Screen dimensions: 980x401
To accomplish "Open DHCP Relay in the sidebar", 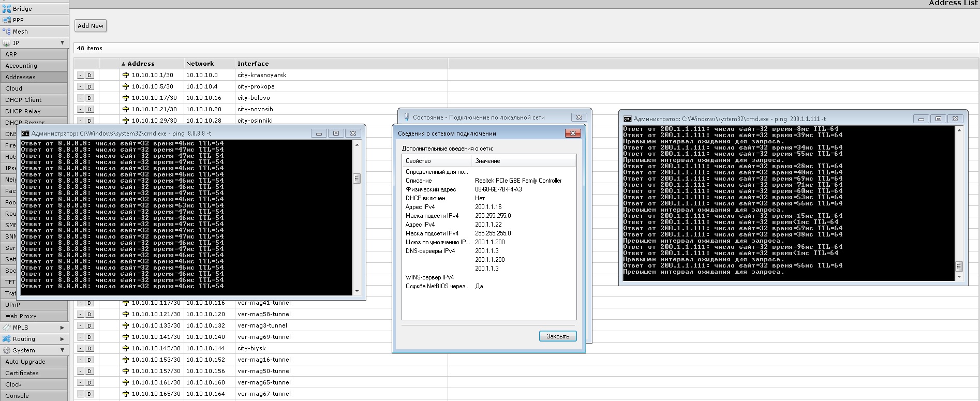I will 34,111.
